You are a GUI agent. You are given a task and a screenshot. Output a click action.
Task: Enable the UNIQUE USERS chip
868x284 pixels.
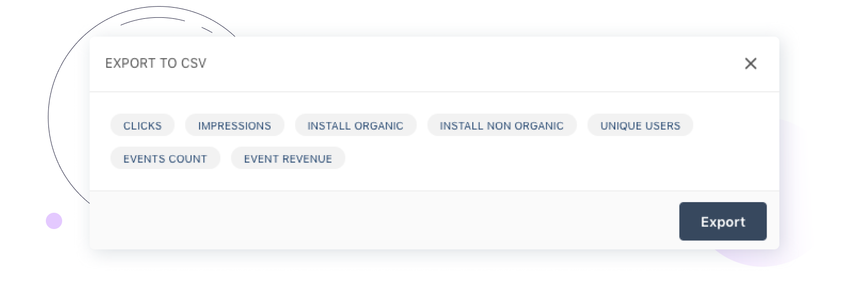pyautogui.click(x=640, y=126)
